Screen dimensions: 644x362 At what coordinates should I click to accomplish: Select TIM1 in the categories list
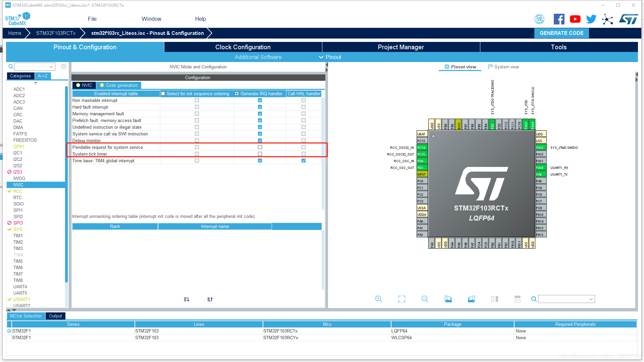18,236
